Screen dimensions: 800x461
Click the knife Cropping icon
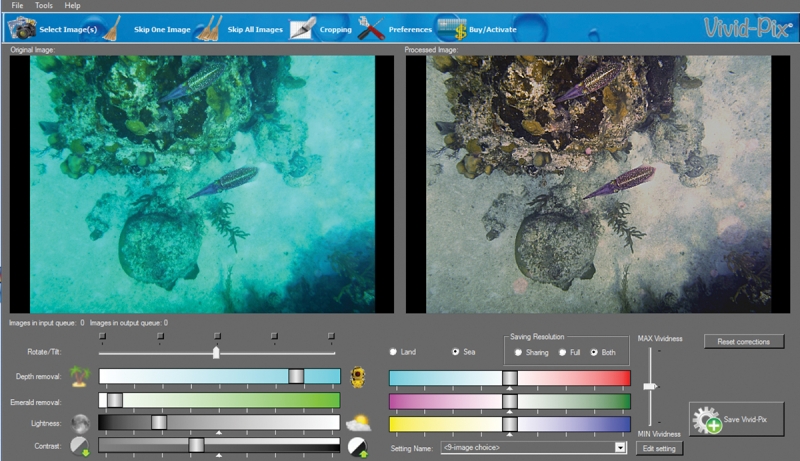pyautogui.click(x=303, y=28)
